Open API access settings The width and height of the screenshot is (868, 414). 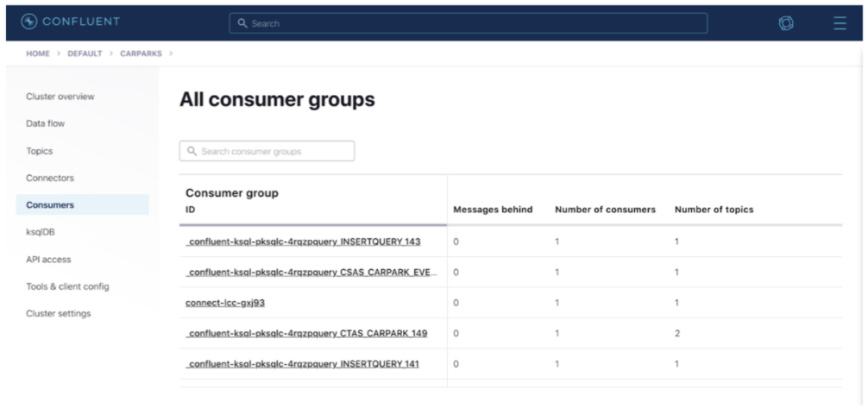pos(48,259)
